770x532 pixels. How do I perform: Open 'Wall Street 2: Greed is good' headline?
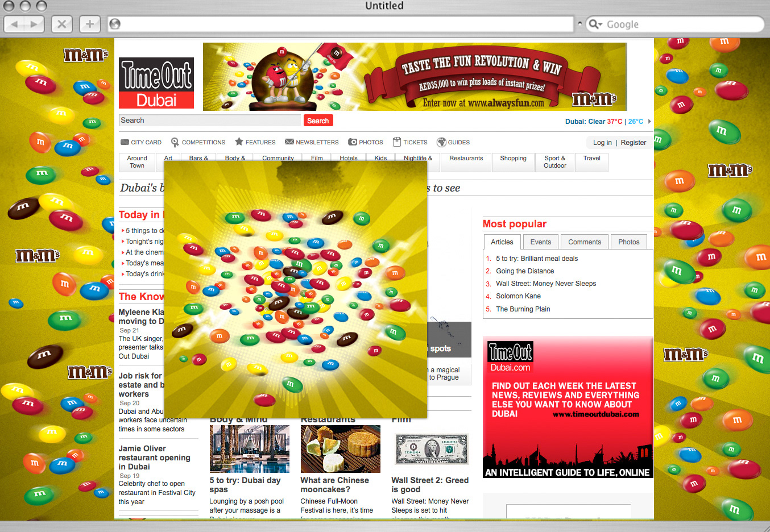click(x=430, y=485)
